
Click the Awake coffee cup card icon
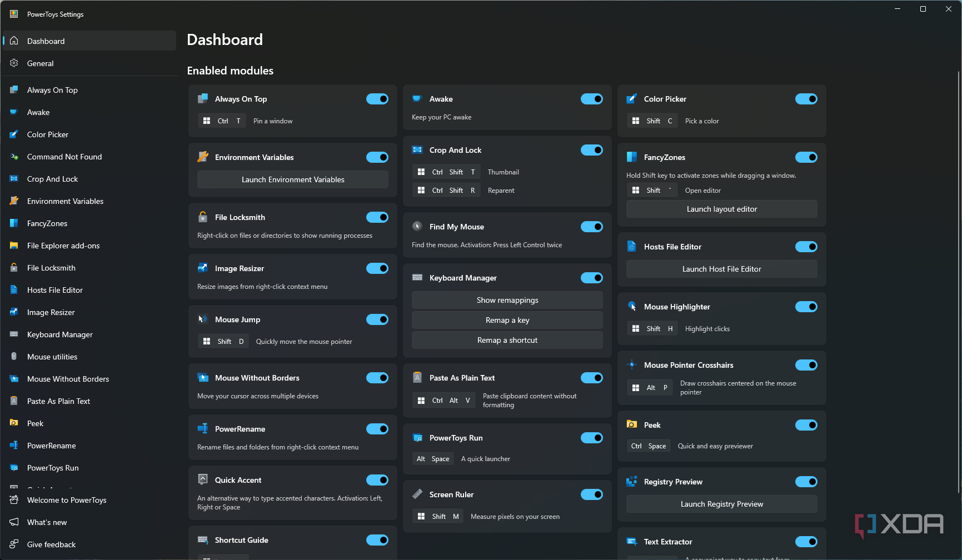(x=417, y=99)
